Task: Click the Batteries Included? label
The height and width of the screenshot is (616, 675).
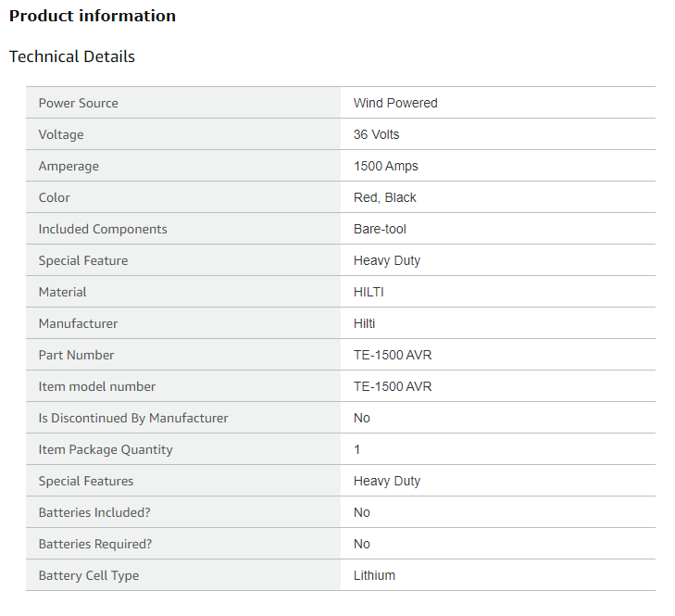Action: click(x=94, y=512)
